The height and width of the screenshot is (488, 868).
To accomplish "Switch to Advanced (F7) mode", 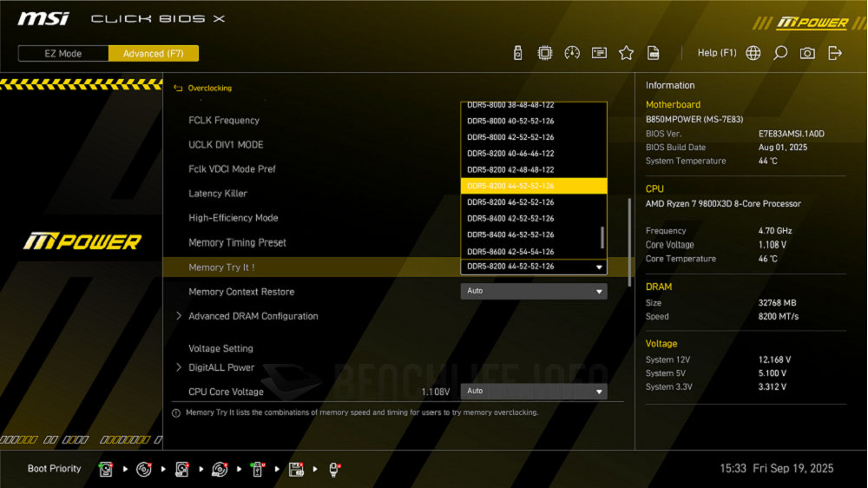I will click(154, 54).
